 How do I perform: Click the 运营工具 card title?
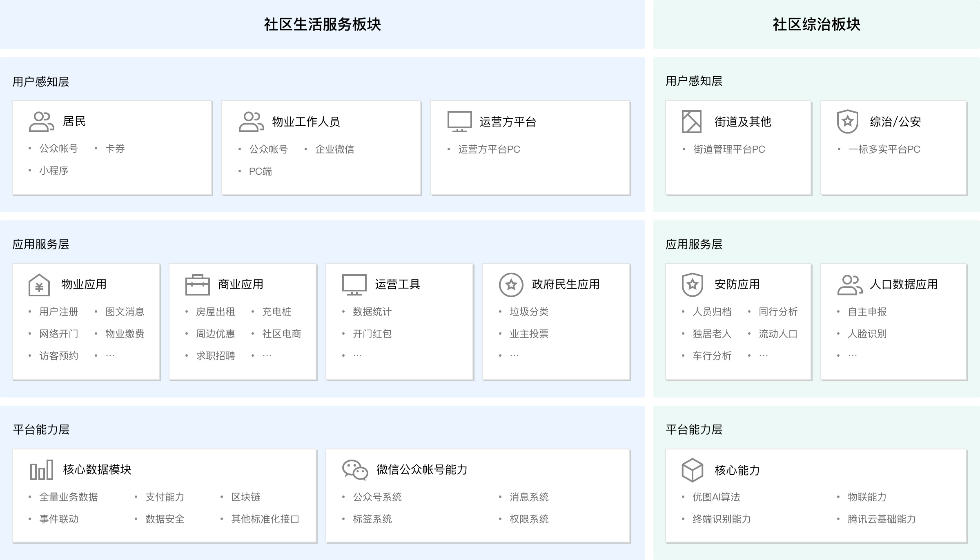click(x=397, y=284)
